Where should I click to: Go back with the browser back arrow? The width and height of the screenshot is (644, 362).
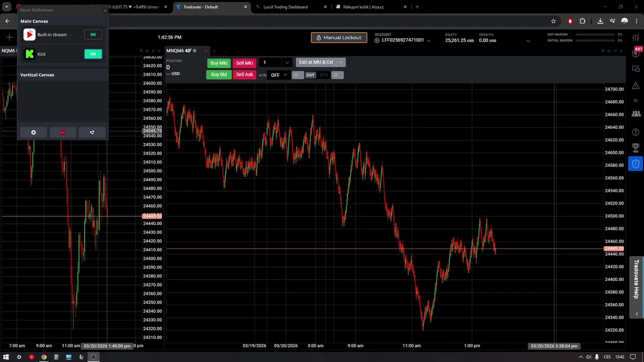pos(8,21)
